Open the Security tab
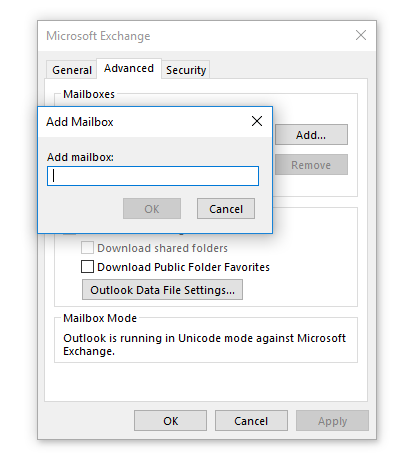Image resolution: width=405 pixels, height=462 pixels. pos(186,70)
